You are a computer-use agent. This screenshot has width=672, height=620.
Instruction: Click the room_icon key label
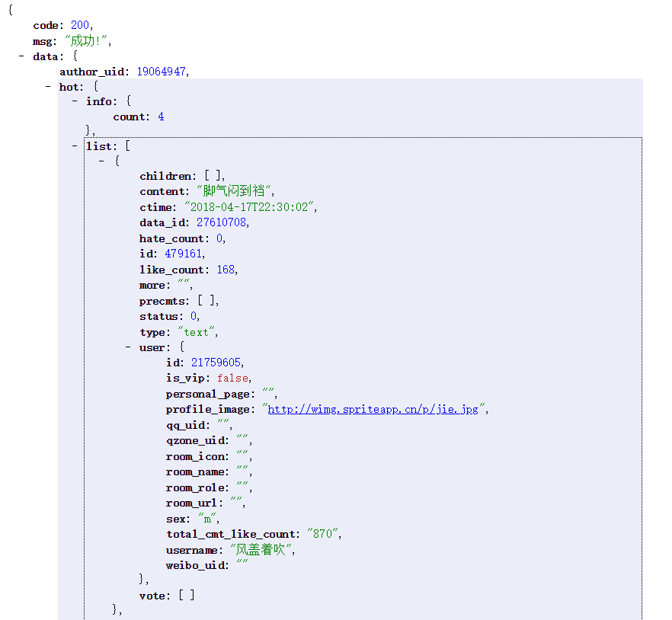click(x=195, y=457)
